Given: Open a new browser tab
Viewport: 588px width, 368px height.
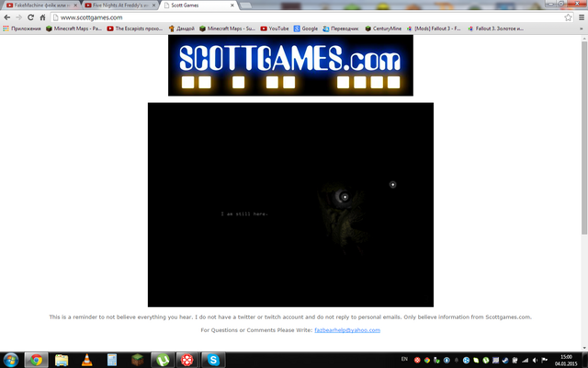Looking at the screenshot, I should pyautogui.click(x=245, y=6).
